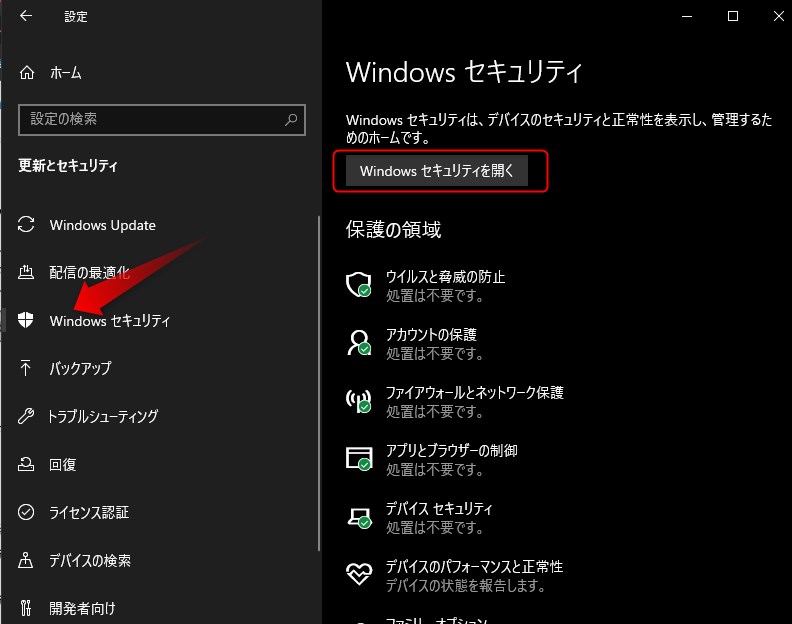
Task: Click the 設定の検索 search field
Action: click(162, 120)
